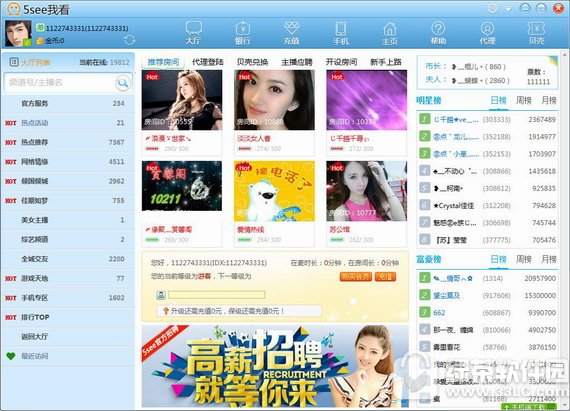This screenshot has height=411, width=570.
Task: Click the refresh arrows beside account info
Action: (129, 40)
